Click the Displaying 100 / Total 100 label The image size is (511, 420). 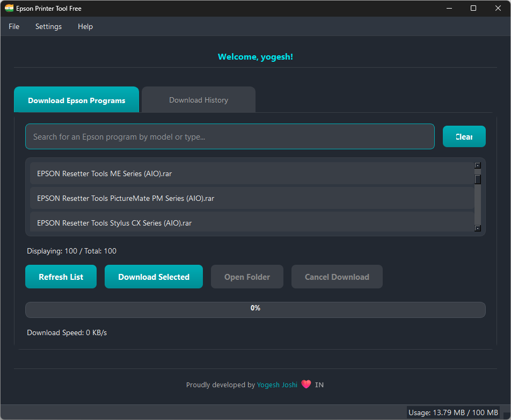coord(72,251)
